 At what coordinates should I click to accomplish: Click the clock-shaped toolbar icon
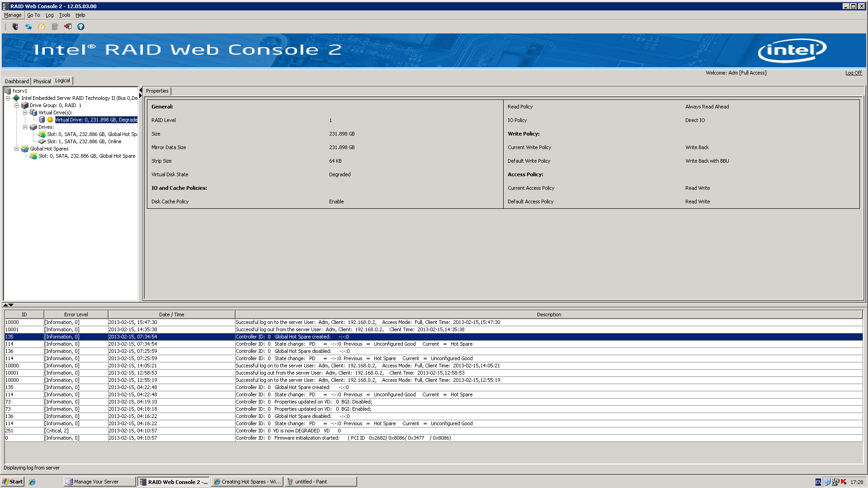(x=42, y=27)
